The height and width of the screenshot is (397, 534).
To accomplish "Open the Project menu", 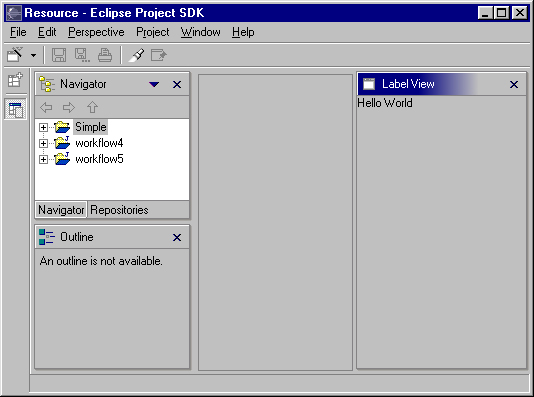I will [x=153, y=32].
